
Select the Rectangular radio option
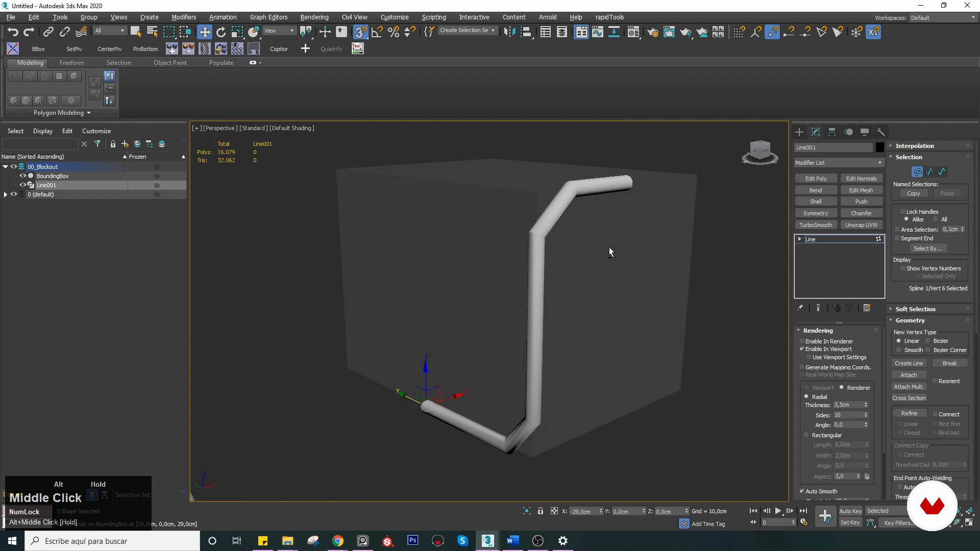tap(807, 435)
